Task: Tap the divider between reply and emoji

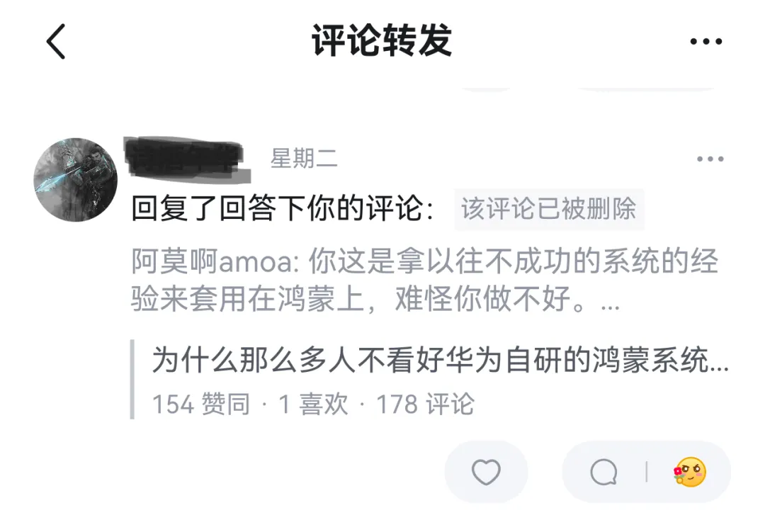Action: [647, 472]
